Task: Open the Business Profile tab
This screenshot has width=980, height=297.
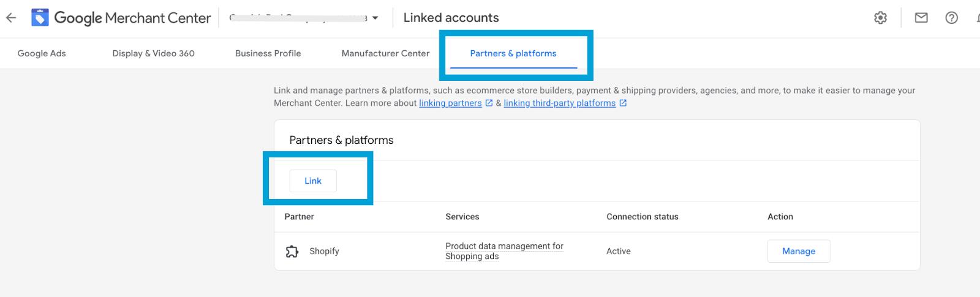Action: pos(268,53)
